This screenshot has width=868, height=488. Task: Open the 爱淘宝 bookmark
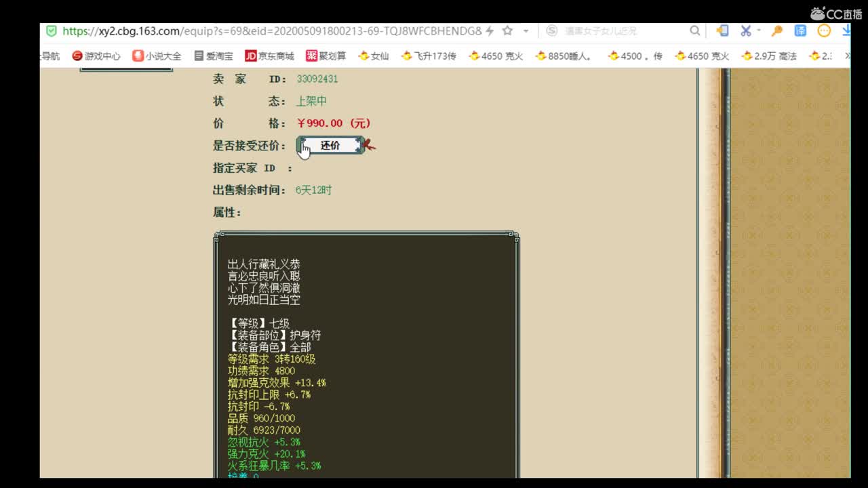(x=213, y=56)
